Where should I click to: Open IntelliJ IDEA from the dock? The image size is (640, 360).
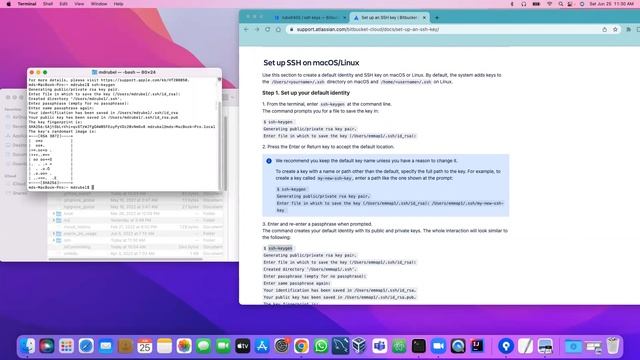(x=477, y=346)
